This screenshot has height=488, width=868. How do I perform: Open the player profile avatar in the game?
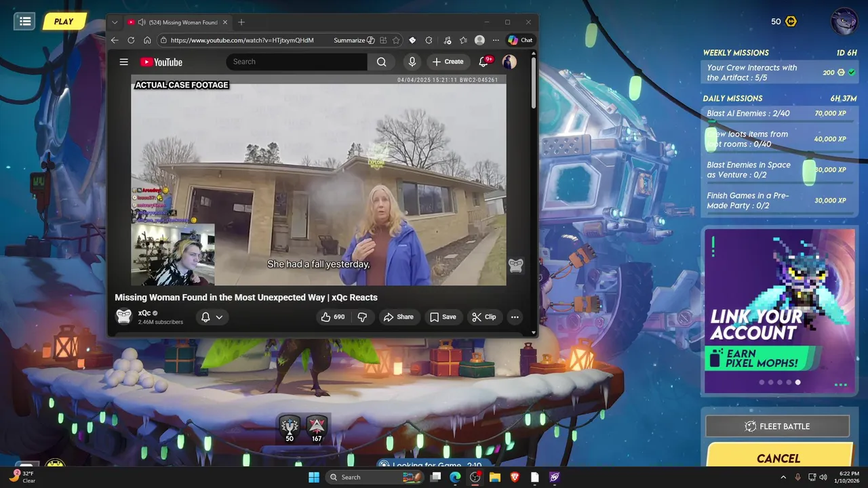[845, 20]
